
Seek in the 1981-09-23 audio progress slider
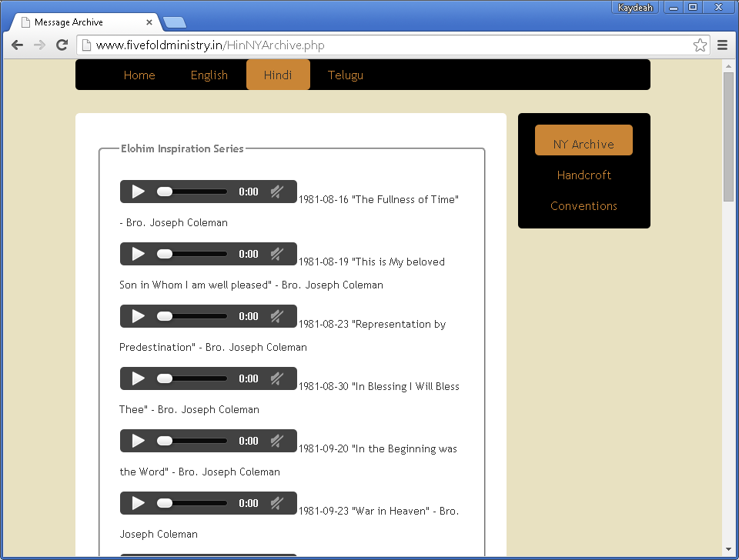[x=192, y=503]
